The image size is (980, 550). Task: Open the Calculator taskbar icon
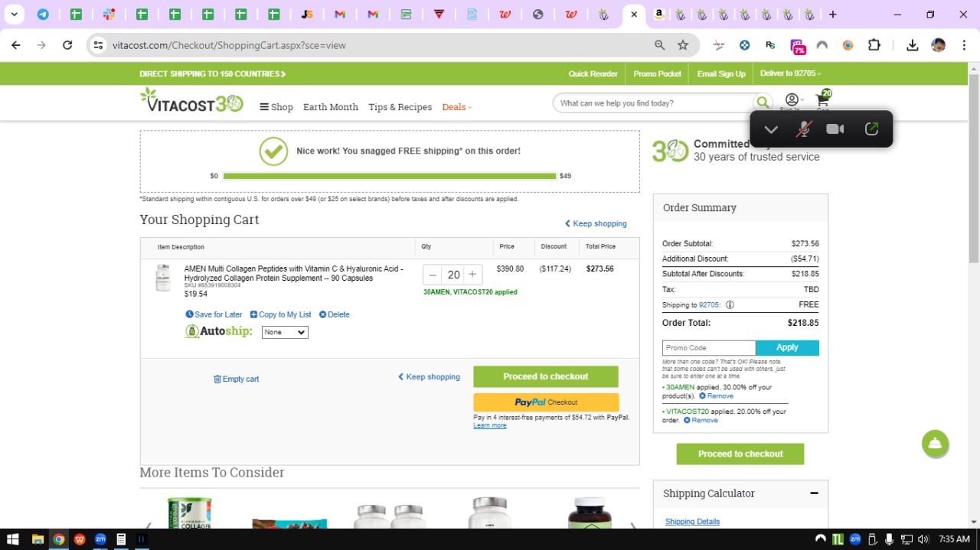(120, 539)
